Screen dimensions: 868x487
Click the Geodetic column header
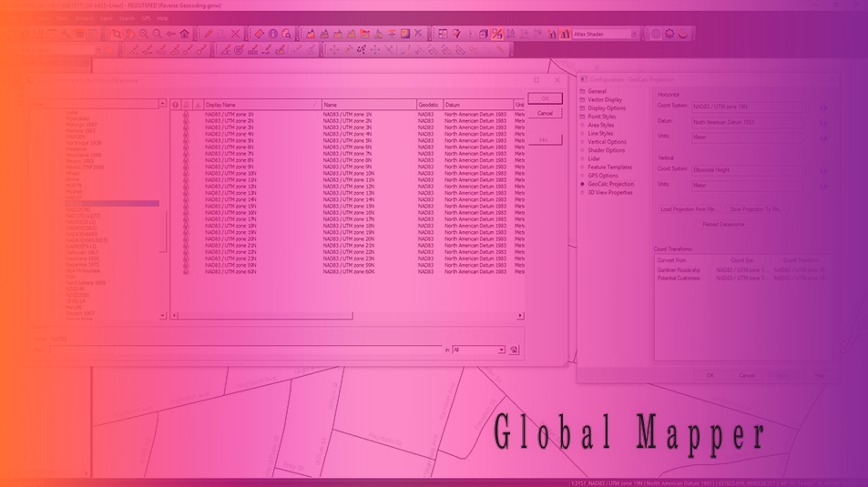(429, 105)
